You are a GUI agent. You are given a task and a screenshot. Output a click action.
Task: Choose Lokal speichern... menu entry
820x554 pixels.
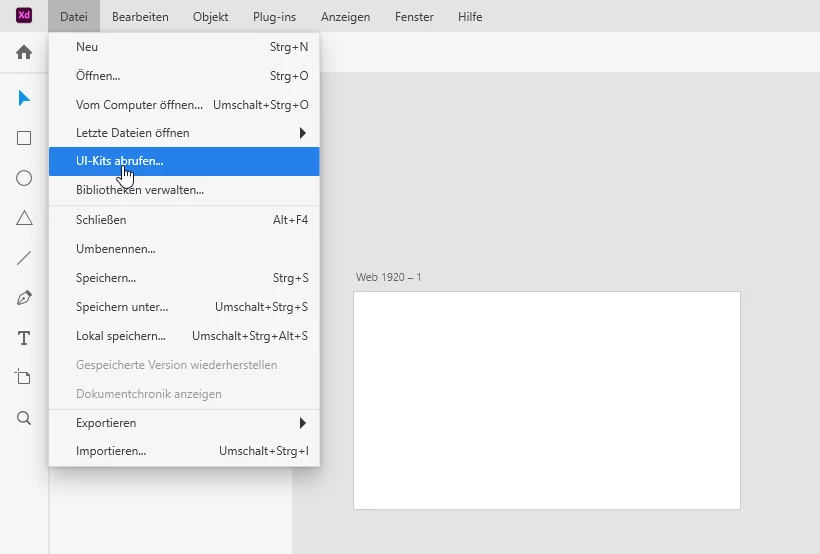[184, 336]
